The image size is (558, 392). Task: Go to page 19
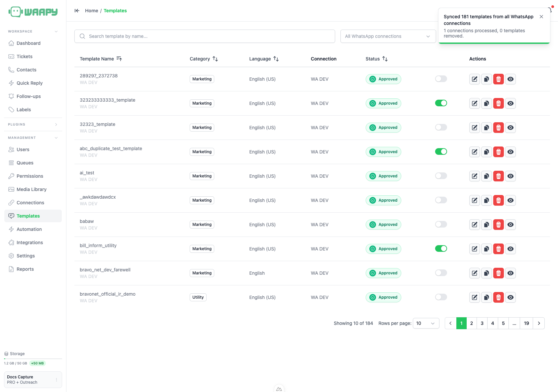coord(526,323)
